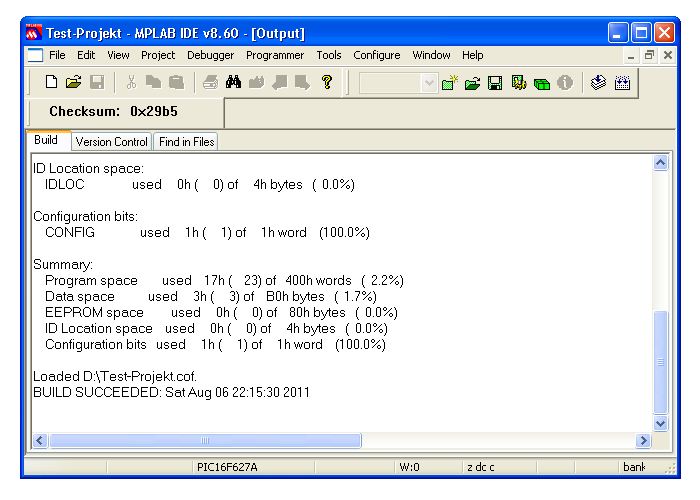
Task: Click the Cut scissors icon
Action: click(x=131, y=82)
